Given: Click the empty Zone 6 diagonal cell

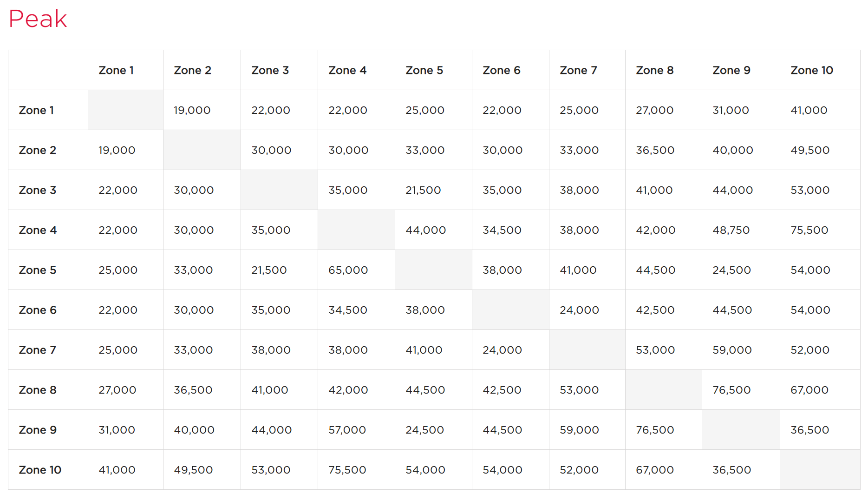Looking at the screenshot, I should click(510, 310).
